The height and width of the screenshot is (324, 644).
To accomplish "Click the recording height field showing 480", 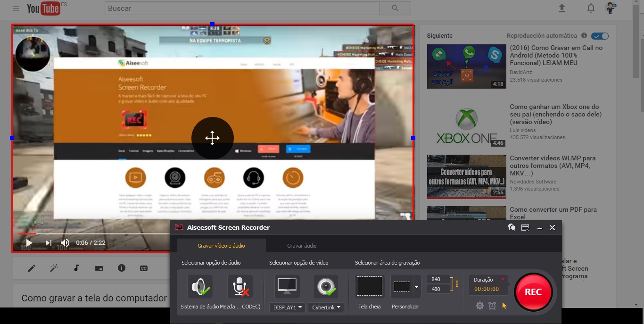I will (438, 289).
